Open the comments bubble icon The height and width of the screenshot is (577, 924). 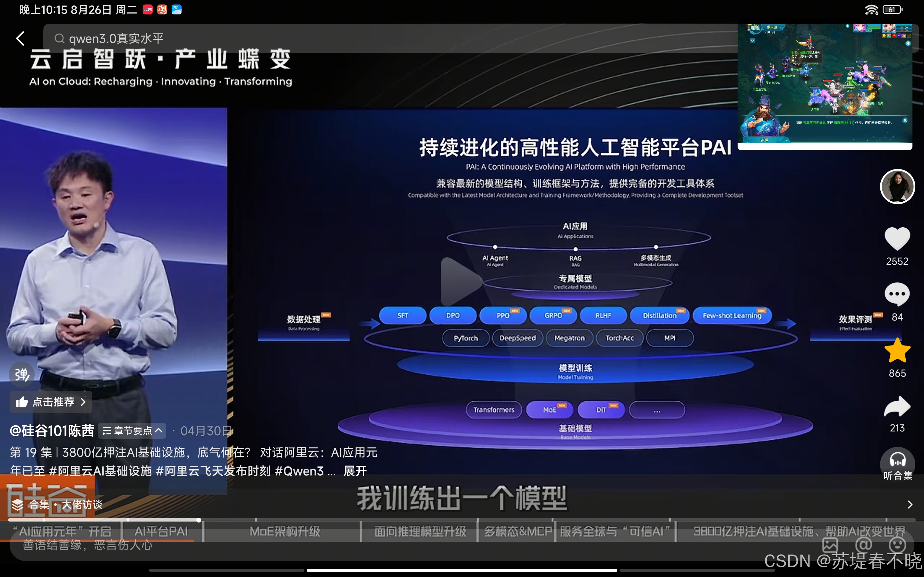pos(897,294)
